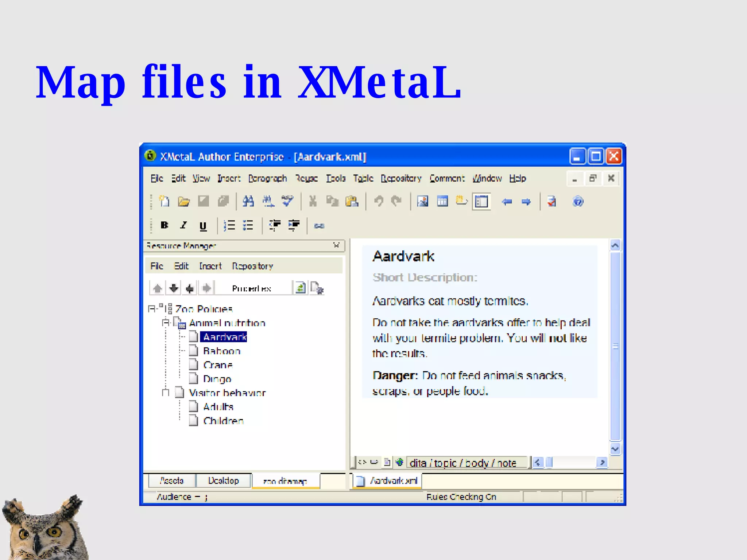Open the Table menu

(x=363, y=178)
